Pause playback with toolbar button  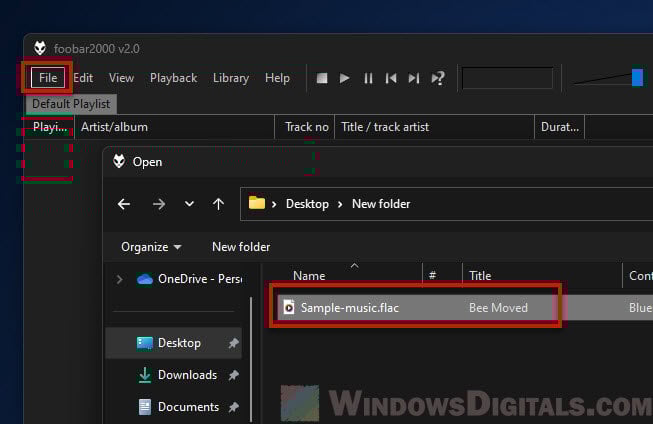368,78
